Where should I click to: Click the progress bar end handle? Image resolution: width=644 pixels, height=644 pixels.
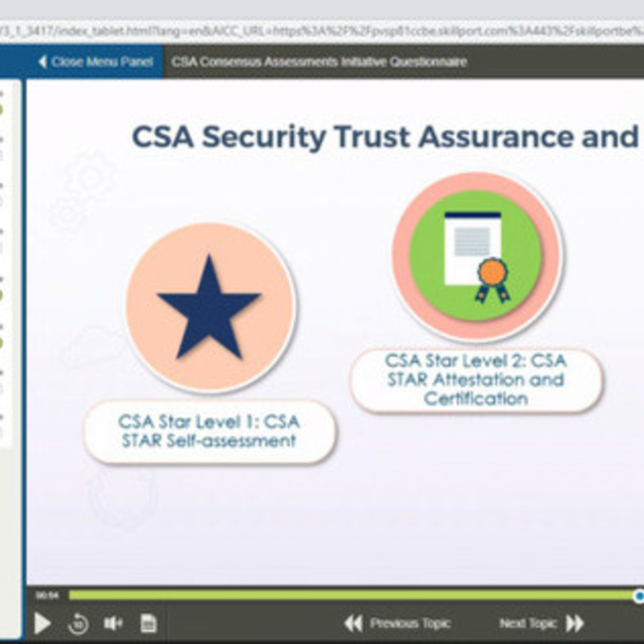[x=638, y=596]
